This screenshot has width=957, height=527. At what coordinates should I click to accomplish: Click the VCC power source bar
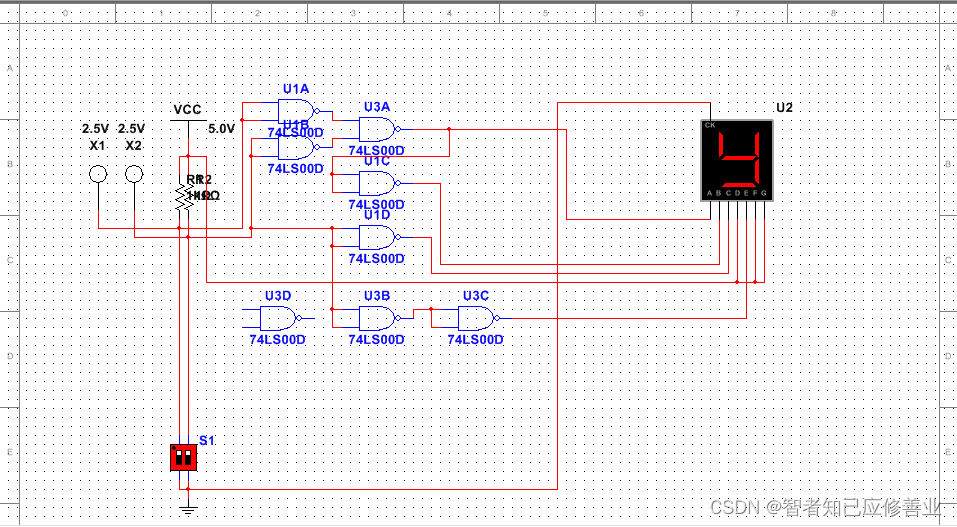(187, 121)
